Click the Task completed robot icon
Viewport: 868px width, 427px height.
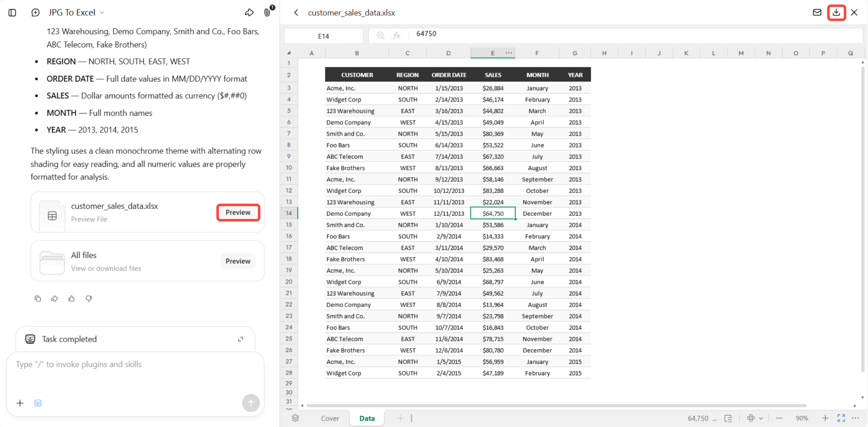click(30, 339)
